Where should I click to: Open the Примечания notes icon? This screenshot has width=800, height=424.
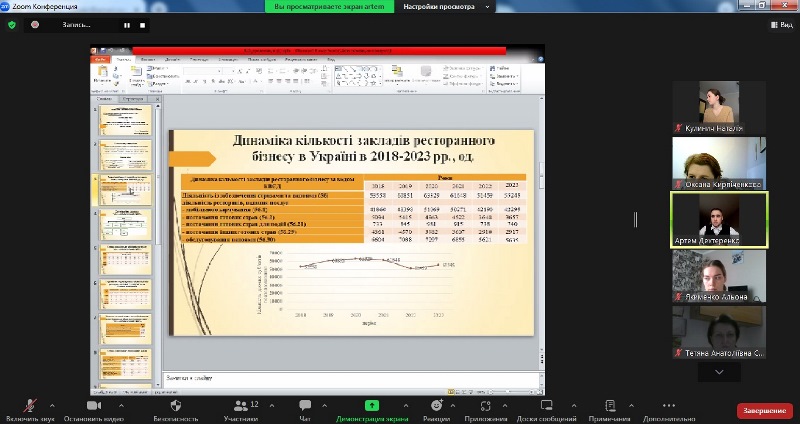pos(608,406)
